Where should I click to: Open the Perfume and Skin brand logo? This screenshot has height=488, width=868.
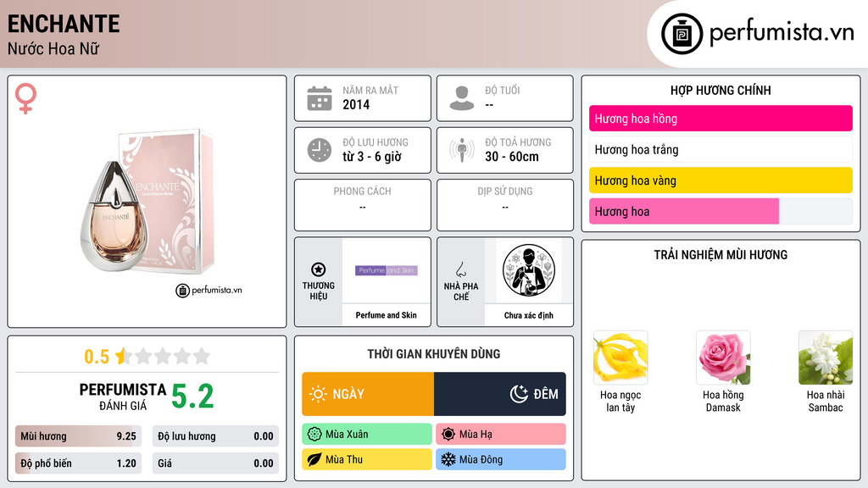click(387, 270)
